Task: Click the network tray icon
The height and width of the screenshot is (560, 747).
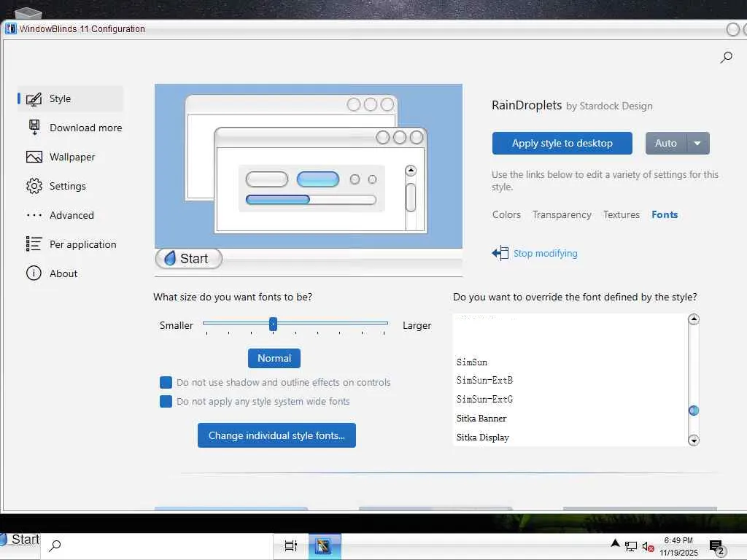Action: 631,546
